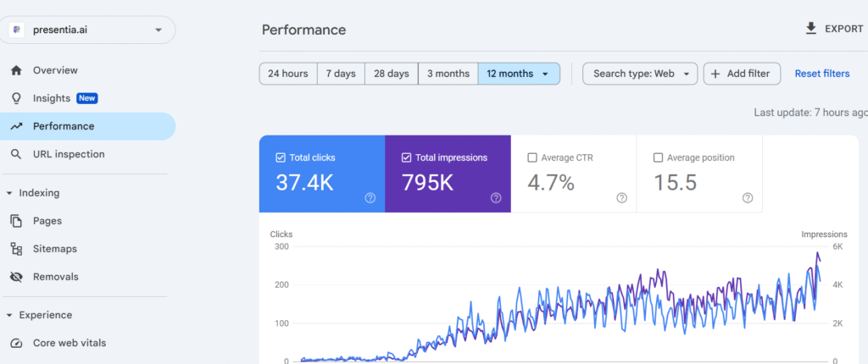
Task: Click the Pages document icon
Action: [16, 221]
